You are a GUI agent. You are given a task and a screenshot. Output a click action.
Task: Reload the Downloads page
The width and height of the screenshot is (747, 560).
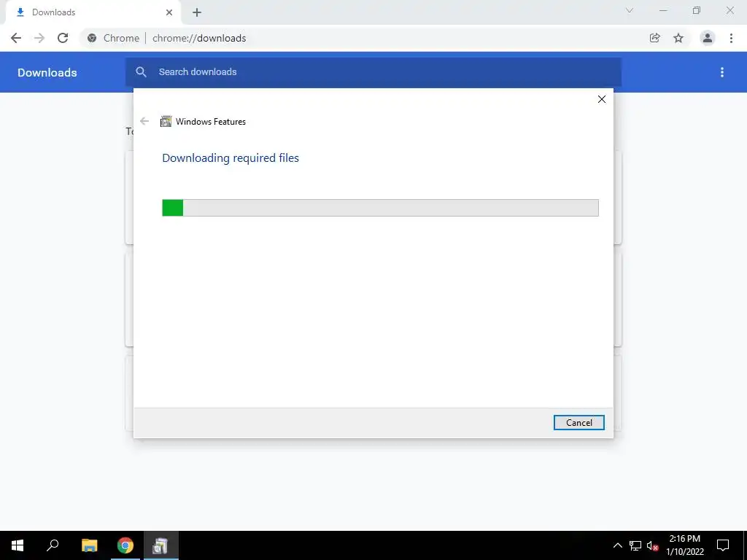pos(63,38)
